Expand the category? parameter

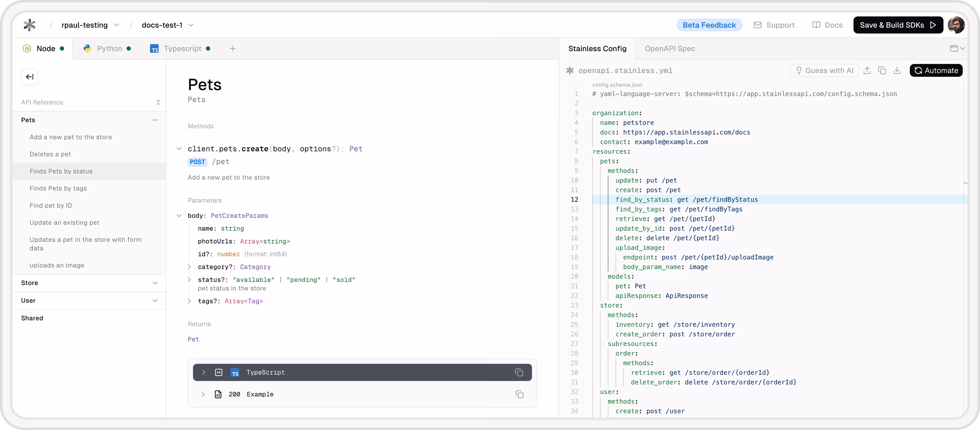point(189,267)
